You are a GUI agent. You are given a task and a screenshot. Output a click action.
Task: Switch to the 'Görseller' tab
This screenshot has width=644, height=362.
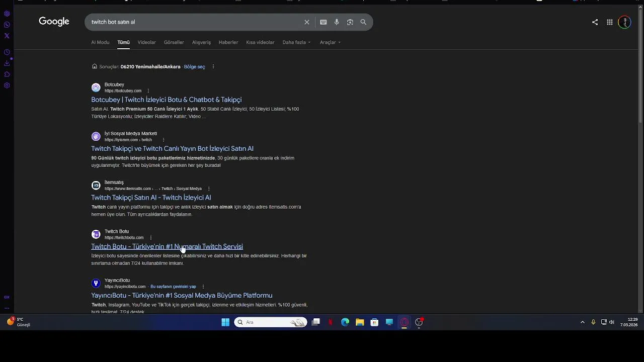pos(174,42)
